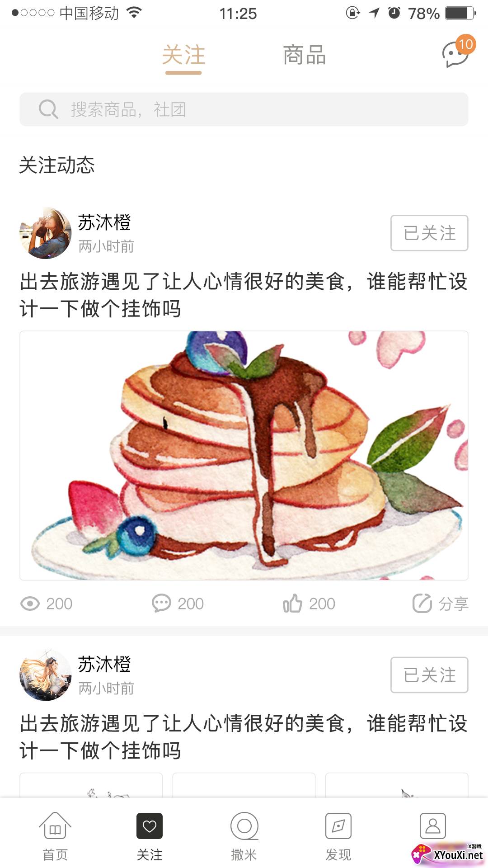Select the 关注 heart icon in bottom bar

pyautogui.click(x=150, y=826)
